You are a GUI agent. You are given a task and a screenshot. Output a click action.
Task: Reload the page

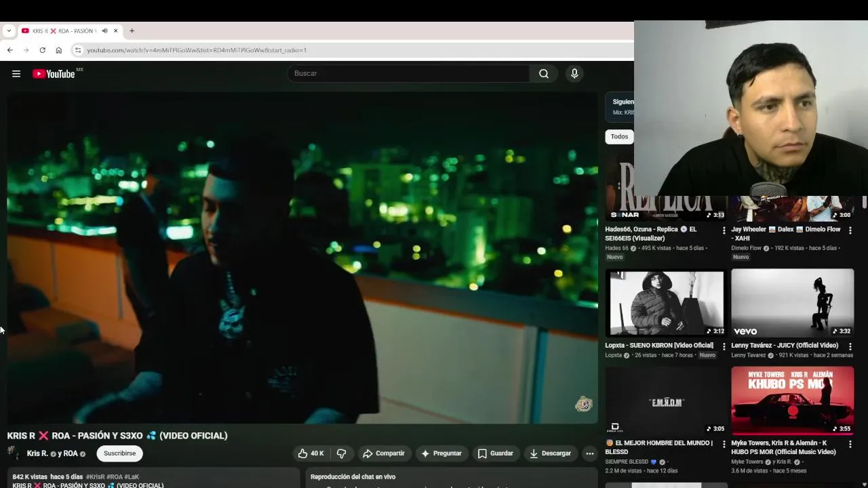42,50
